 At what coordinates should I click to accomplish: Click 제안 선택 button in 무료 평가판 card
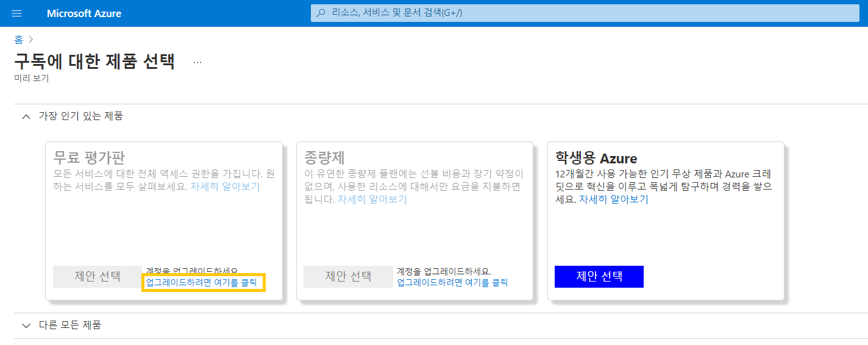pyautogui.click(x=98, y=276)
